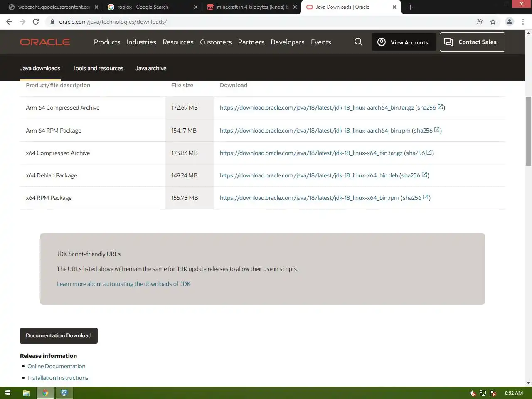The image size is (532, 399).
Task: Open the Industries menu
Action: tap(141, 42)
